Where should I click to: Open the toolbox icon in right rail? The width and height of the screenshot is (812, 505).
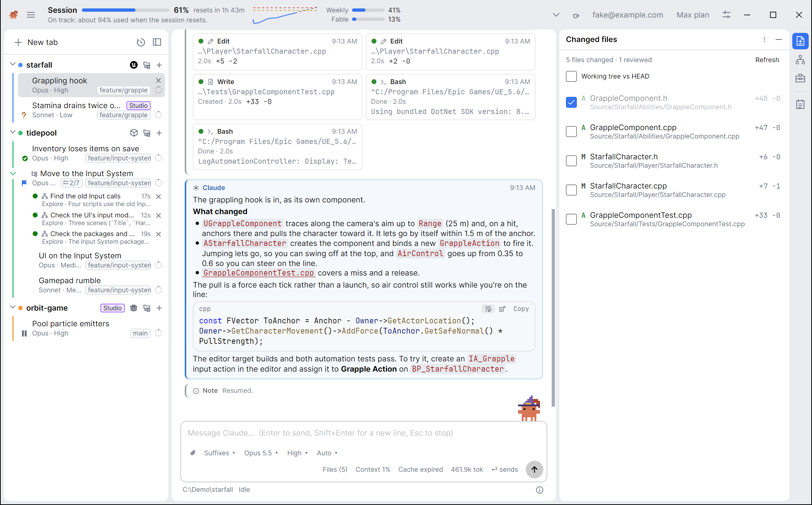[800, 78]
